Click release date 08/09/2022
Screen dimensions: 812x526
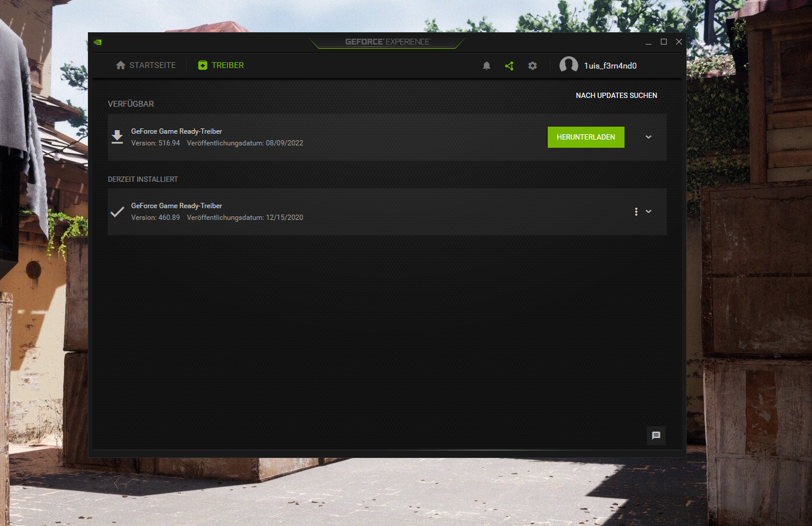(x=285, y=143)
